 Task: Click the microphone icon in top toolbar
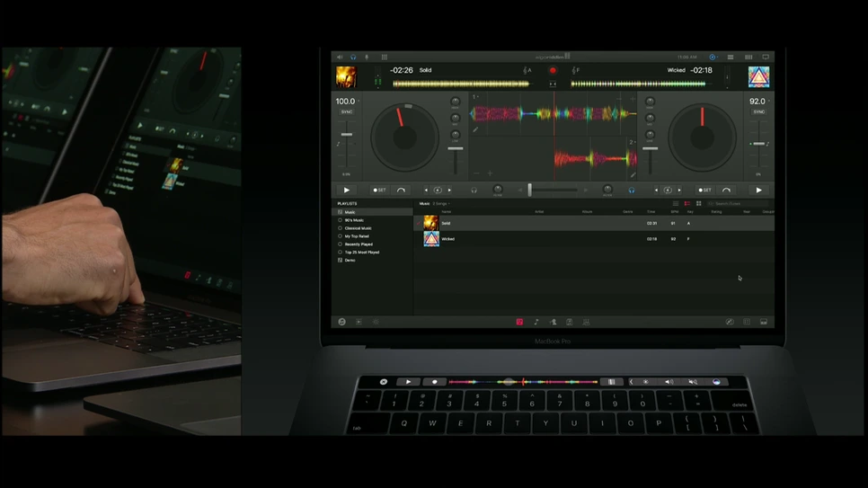click(x=367, y=57)
